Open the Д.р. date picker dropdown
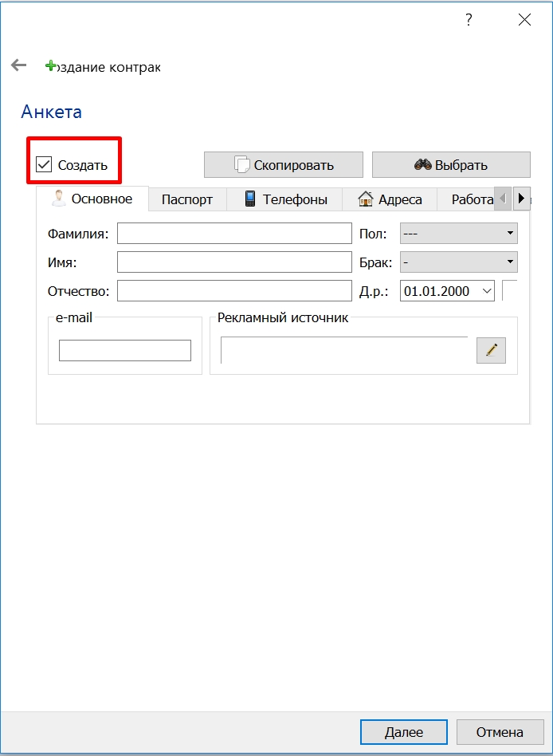553x756 pixels. tap(487, 291)
